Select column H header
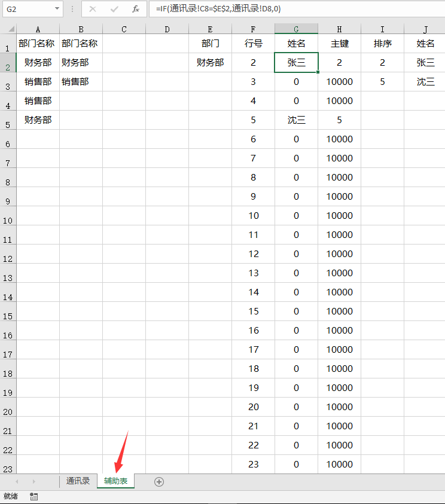 coord(340,29)
